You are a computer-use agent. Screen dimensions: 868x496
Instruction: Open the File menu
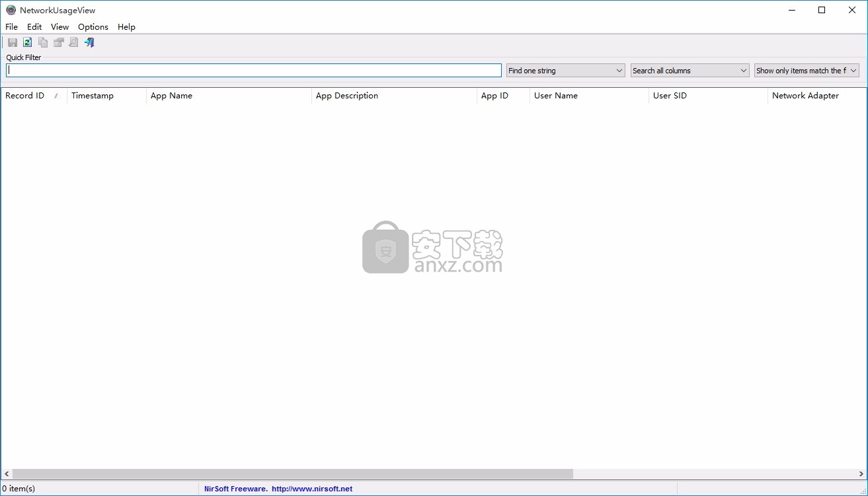11,27
